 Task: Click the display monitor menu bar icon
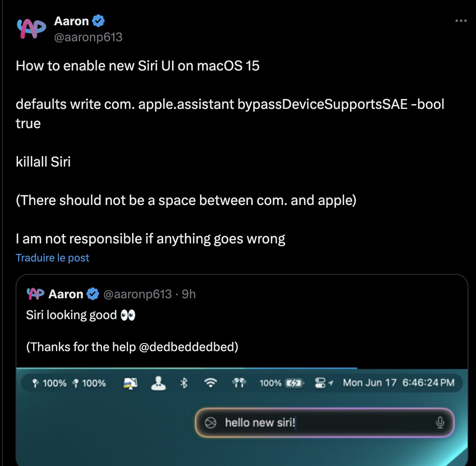[130, 384]
